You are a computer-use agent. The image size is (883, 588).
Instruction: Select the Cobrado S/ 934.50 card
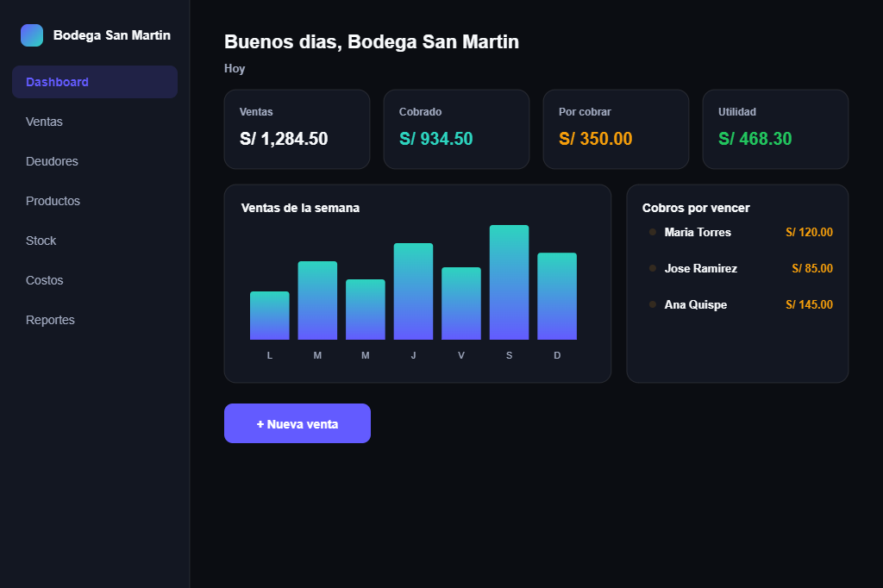(457, 129)
